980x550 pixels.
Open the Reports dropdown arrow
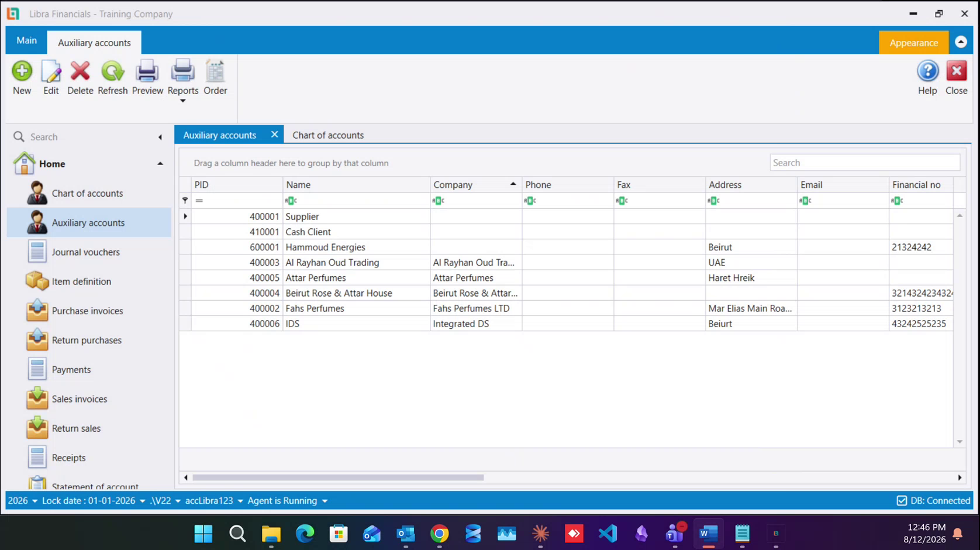pos(182,101)
